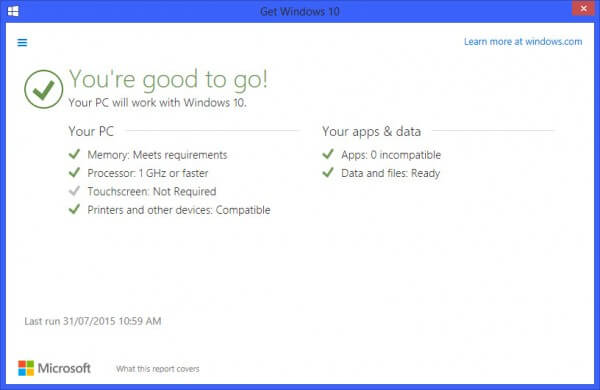Click the Windows logo in title bar

[x=13, y=11]
